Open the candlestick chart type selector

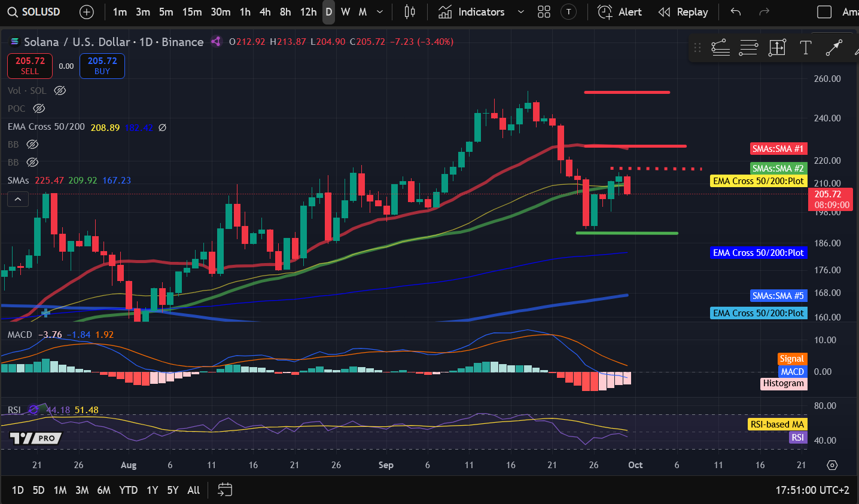410,12
